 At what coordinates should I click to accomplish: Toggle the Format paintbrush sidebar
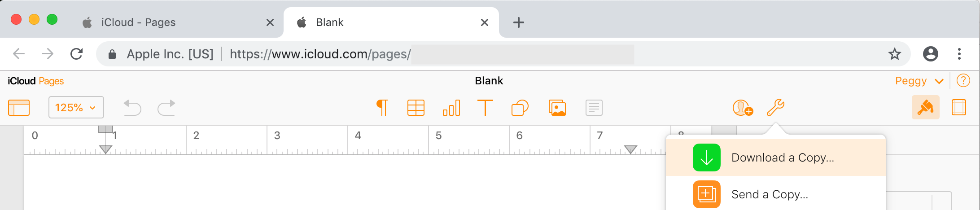tap(925, 108)
